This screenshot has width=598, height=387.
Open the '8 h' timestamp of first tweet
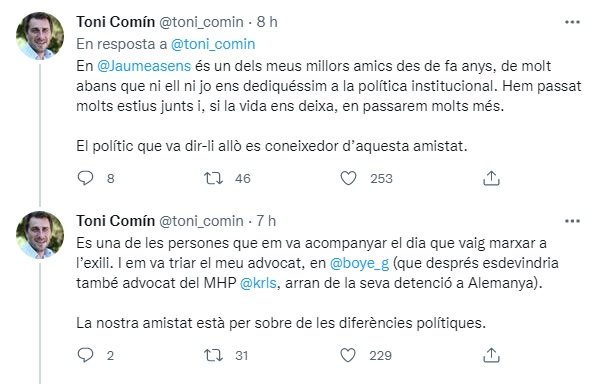[x=267, y=22]
